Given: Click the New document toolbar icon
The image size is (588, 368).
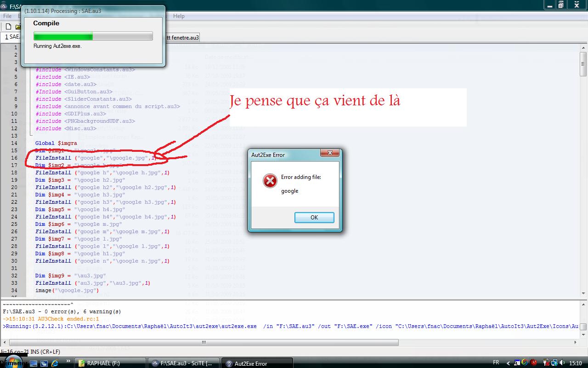Looking at the screenshot, I should (8, 27).
